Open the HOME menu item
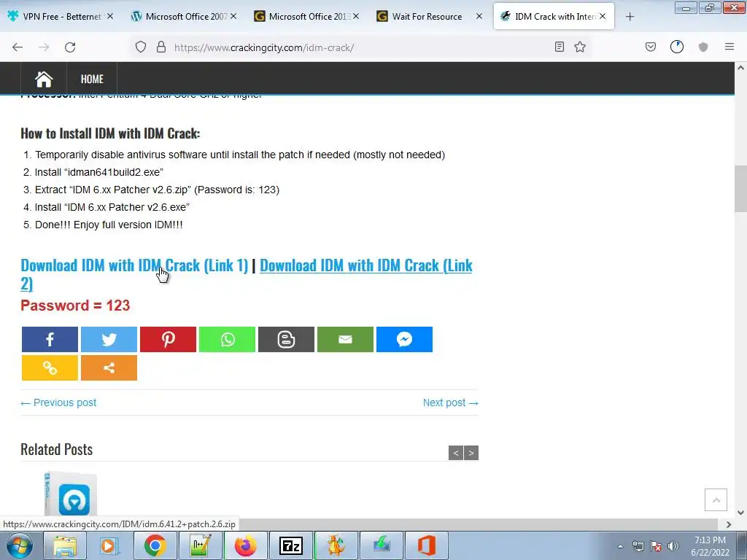 click(x=92, y=79)
